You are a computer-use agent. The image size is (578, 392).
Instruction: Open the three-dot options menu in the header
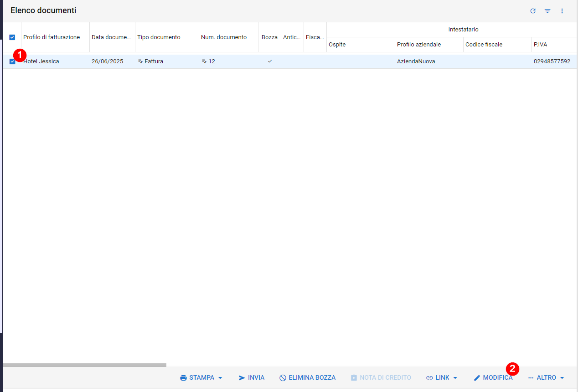(x=562, y=11)
